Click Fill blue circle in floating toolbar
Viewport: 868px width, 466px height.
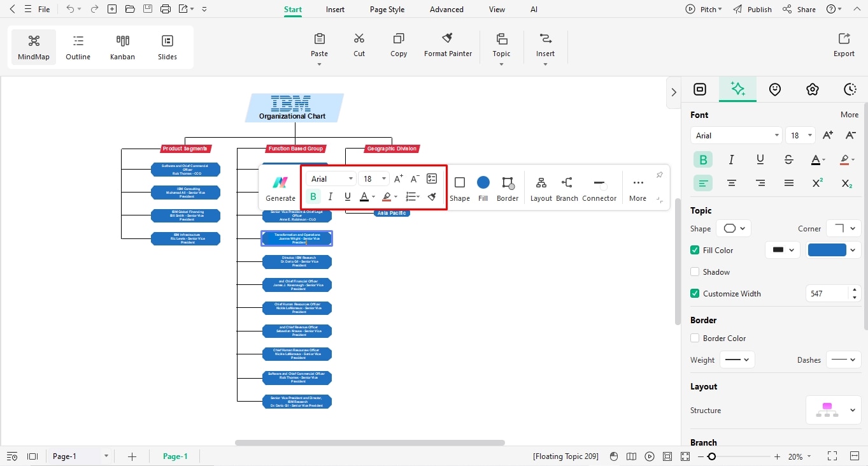click(x=483, y=189)
